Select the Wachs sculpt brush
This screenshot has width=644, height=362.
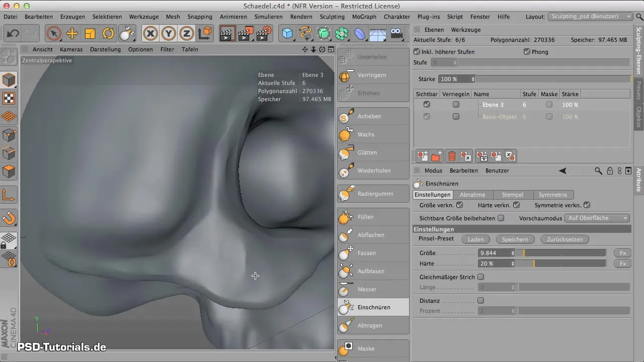coord(373,134)
